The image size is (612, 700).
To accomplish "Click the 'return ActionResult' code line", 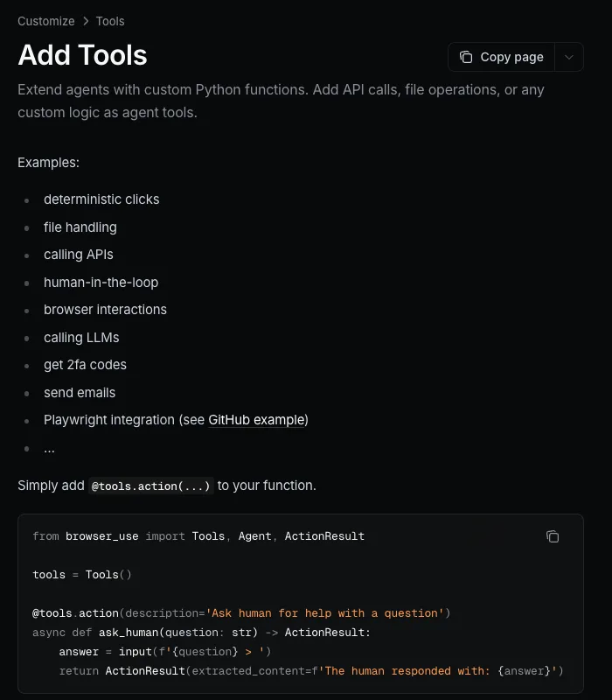I will (311, 670).
